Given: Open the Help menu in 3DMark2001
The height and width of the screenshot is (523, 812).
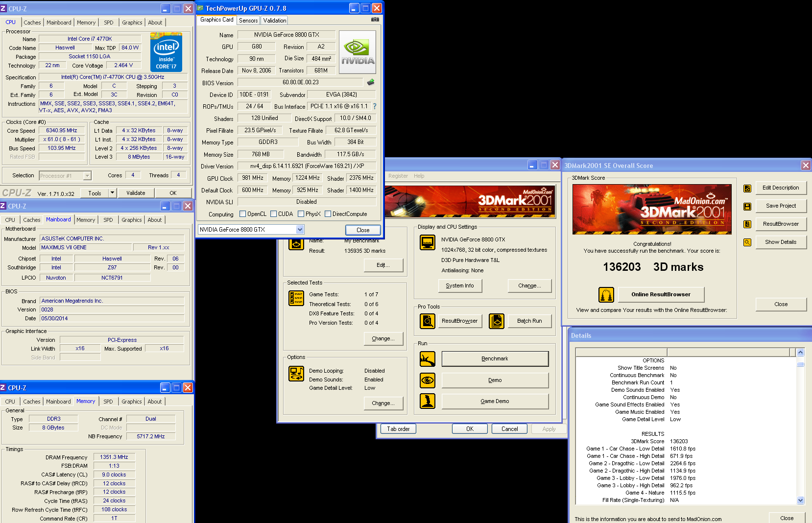Looking at the screenshot, I should tap(419, 176).
